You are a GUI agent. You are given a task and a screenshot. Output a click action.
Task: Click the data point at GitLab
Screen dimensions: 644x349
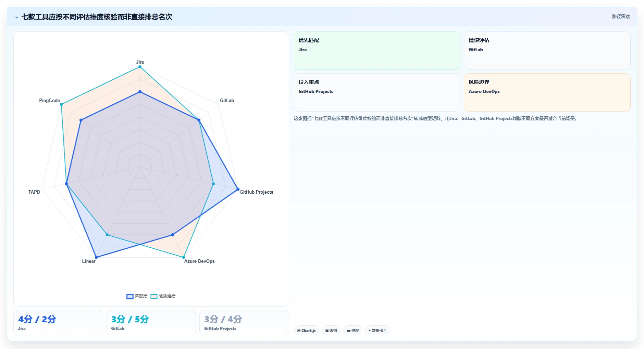(x=199, y=120)
